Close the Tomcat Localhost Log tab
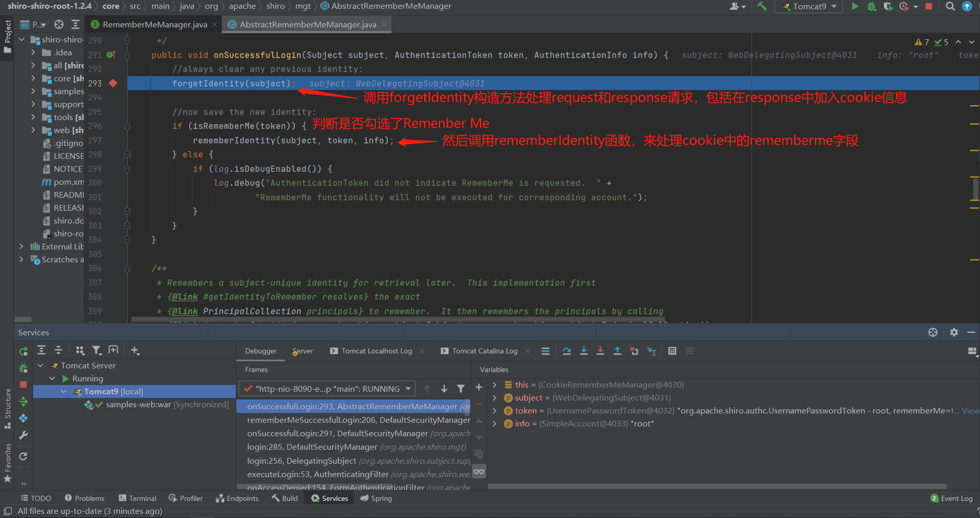 click(x=422, y=351)
